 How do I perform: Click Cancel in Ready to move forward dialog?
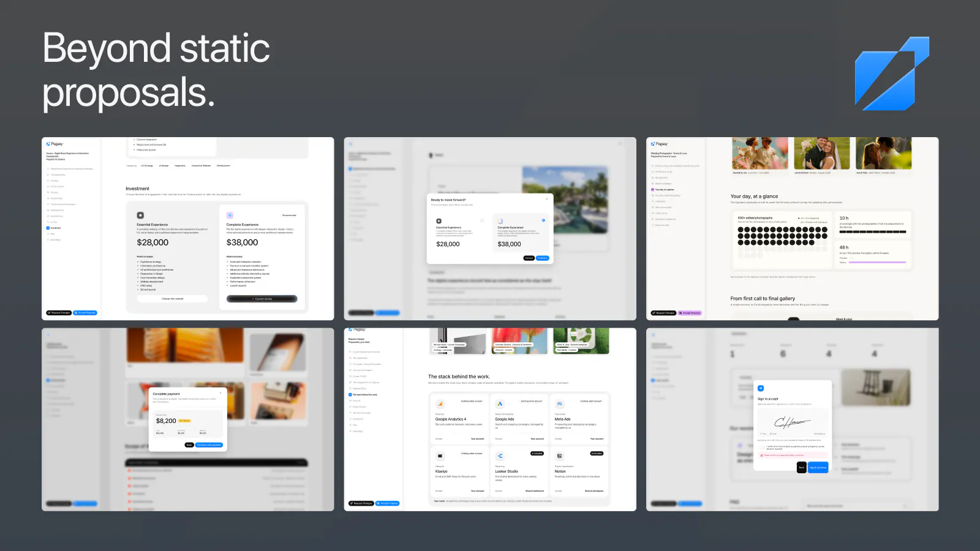529,258
